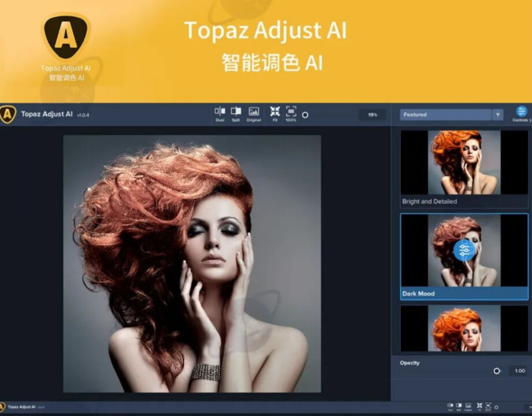Click the Original icon in the bottom bar
Viewport: 532px width, 416px height.
(468, 407)
